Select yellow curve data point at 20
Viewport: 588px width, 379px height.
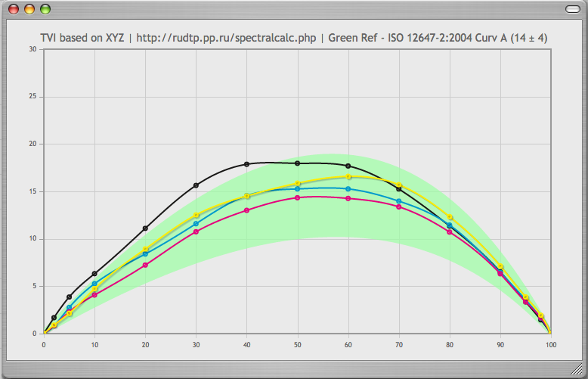pos(146,249)
